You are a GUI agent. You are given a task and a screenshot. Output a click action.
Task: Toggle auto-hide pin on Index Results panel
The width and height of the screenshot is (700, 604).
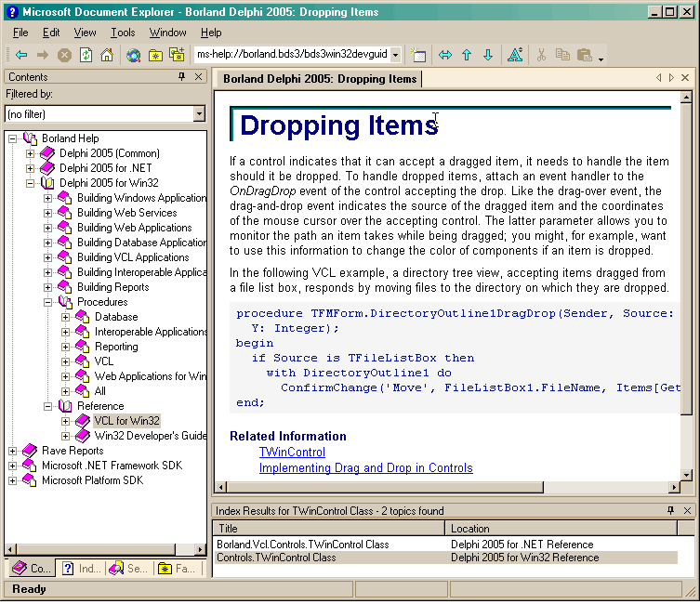(670, 511)
